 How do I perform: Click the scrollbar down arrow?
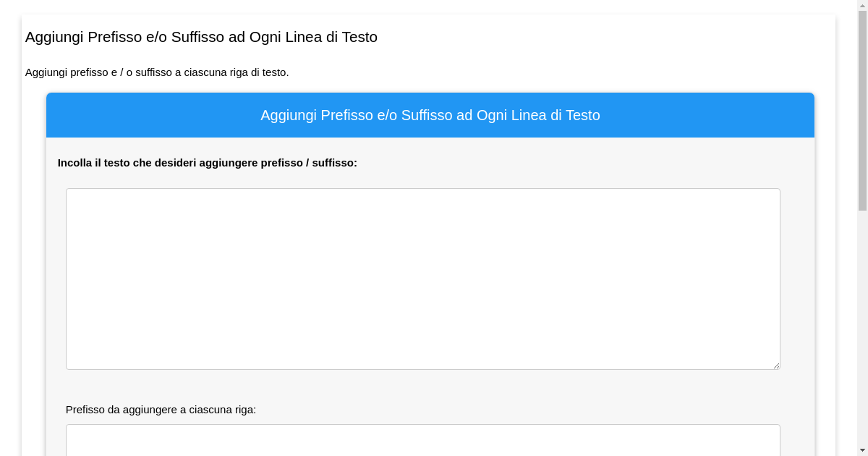[x=862, y=451]
